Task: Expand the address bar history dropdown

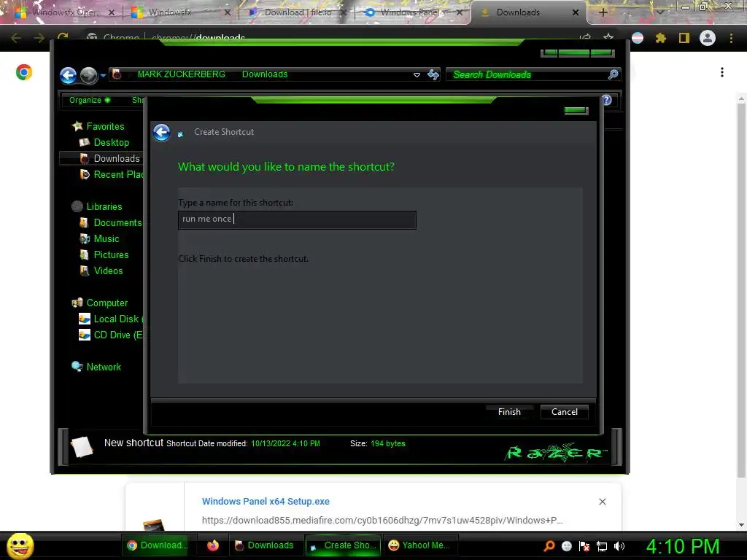Action: pos(417,75)
